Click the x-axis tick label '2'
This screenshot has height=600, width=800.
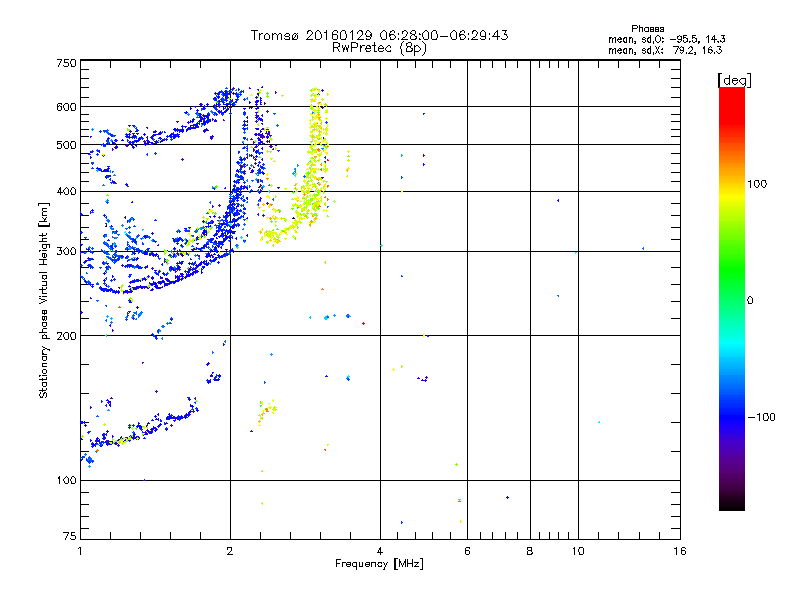(230, 551)
